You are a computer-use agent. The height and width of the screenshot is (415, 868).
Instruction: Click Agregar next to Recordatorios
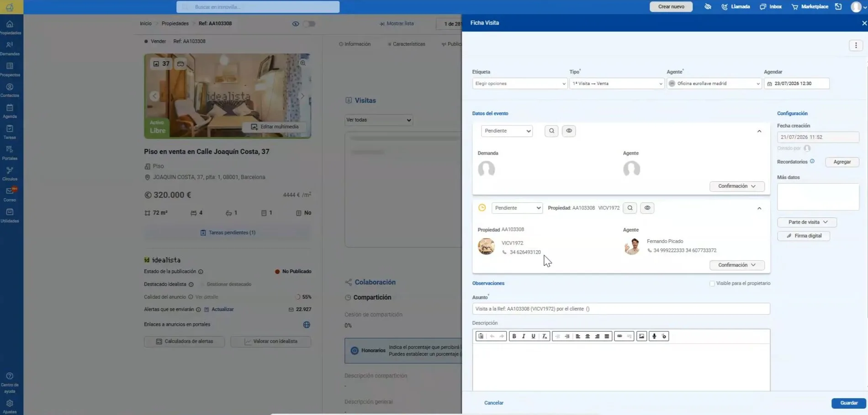click(842, 162)
